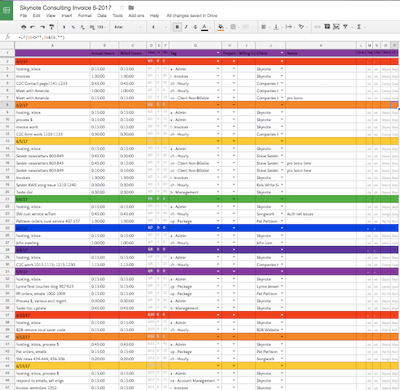The height and width of the screenshot is (390, 400).
Task: Open Tag dropdown in B2B remove local row
Action: click(x=218, y=330)
